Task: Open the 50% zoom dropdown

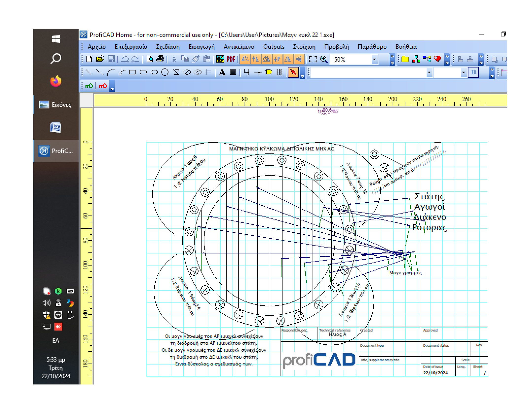Action: [x=374, y=59]
